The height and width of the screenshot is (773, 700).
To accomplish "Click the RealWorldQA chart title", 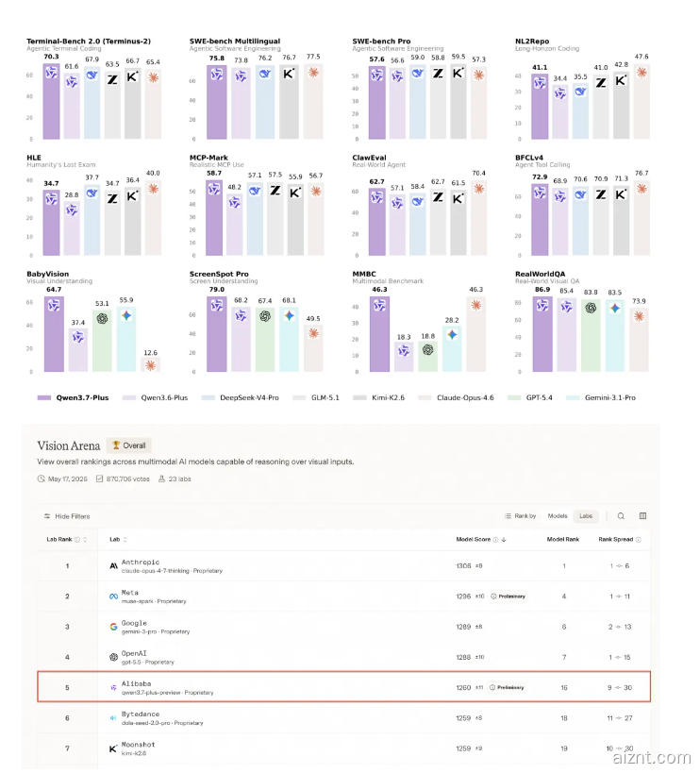I will [x=541, y=274].
